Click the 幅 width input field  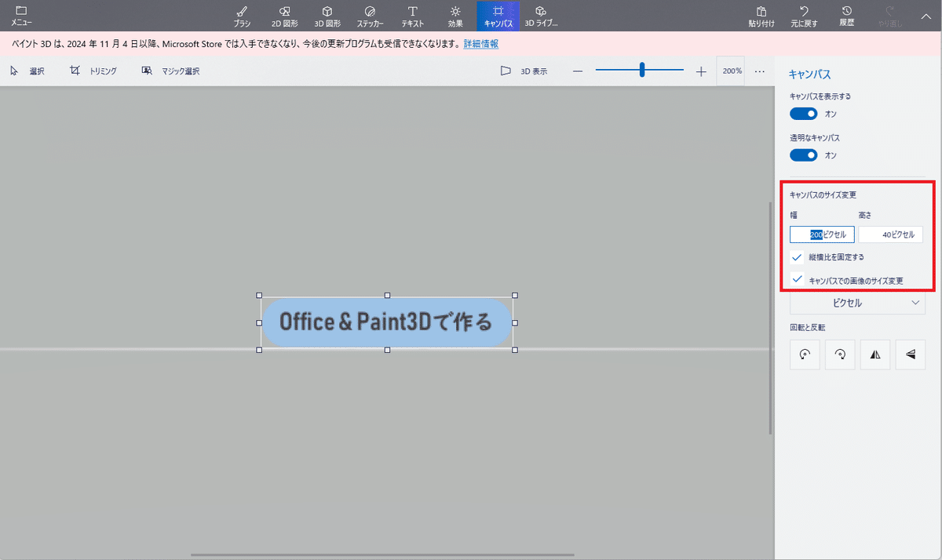pyautogui.click(x=822, y=235)
